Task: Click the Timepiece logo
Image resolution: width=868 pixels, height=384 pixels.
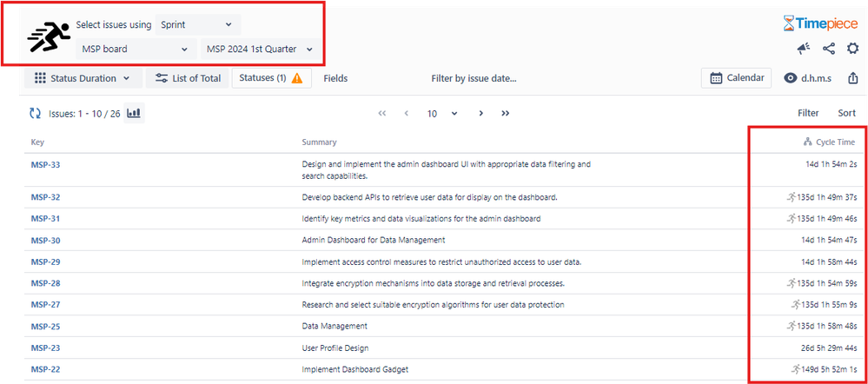Action: (x=820, y=23)
